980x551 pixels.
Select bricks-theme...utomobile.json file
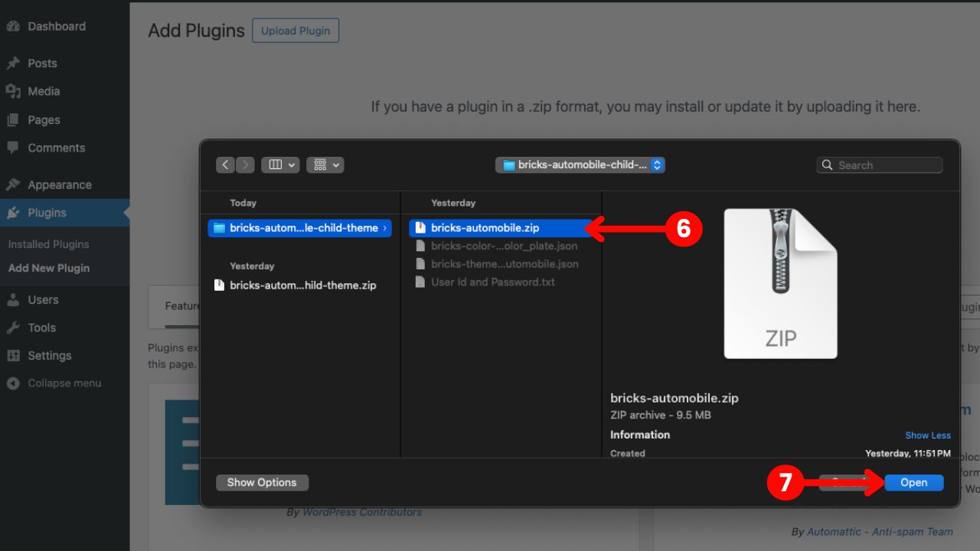(500, 264)
